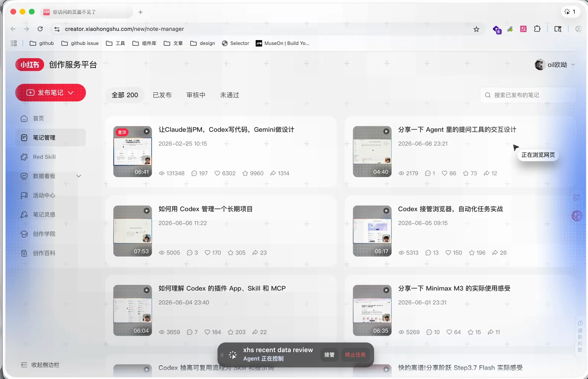The height and width of the screenshot is (379, 588).
Task: Switch to the 审核中 tab
Action: pyautogui.click(x=196, y=95)
